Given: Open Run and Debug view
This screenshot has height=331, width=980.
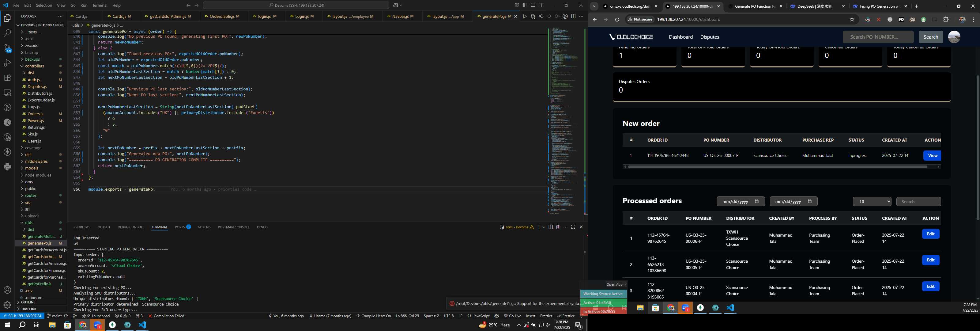Looking at the screenshot, I should click(7, 63).
